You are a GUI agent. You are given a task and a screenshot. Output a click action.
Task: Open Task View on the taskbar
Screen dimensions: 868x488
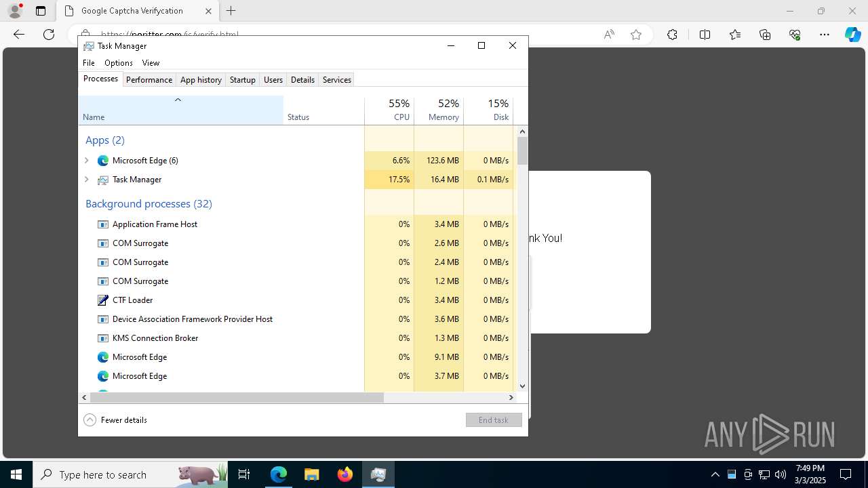click(244, 474)
